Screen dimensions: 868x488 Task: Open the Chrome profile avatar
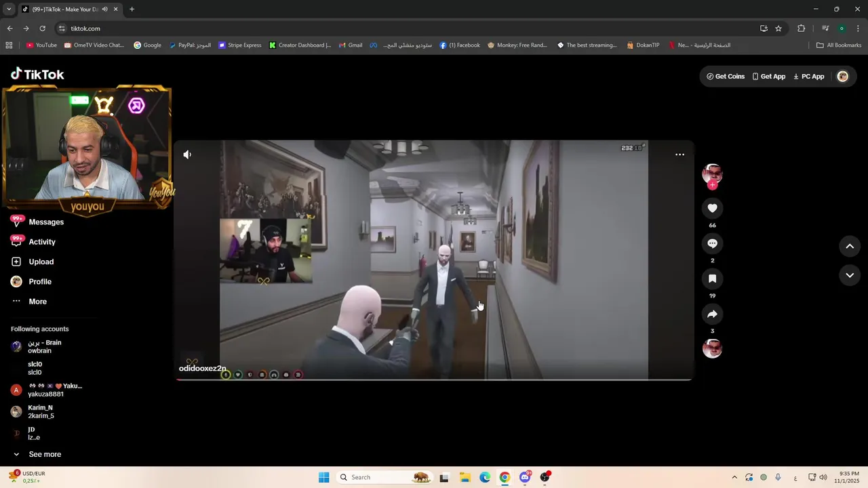pos(842,28)
